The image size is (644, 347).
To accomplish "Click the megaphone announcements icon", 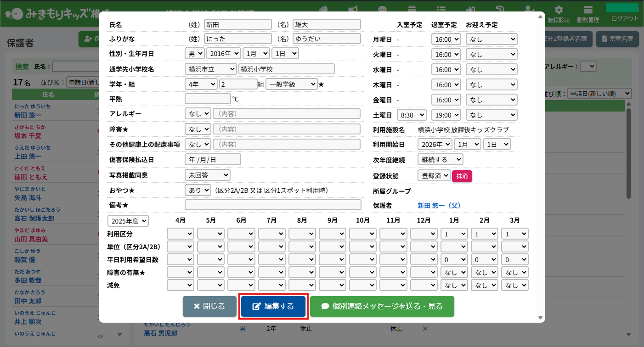I will point(353,9).
